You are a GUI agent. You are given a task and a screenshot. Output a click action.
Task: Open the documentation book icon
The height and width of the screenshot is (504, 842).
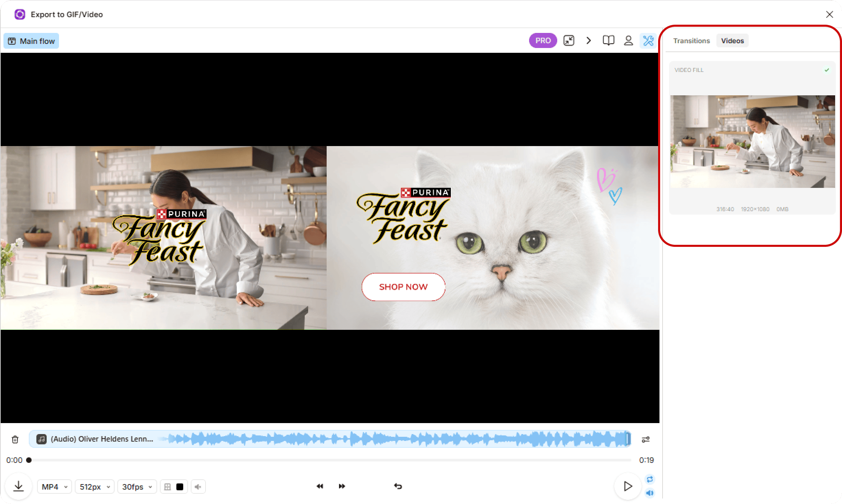pyautogui.click(x=608, y=41)
